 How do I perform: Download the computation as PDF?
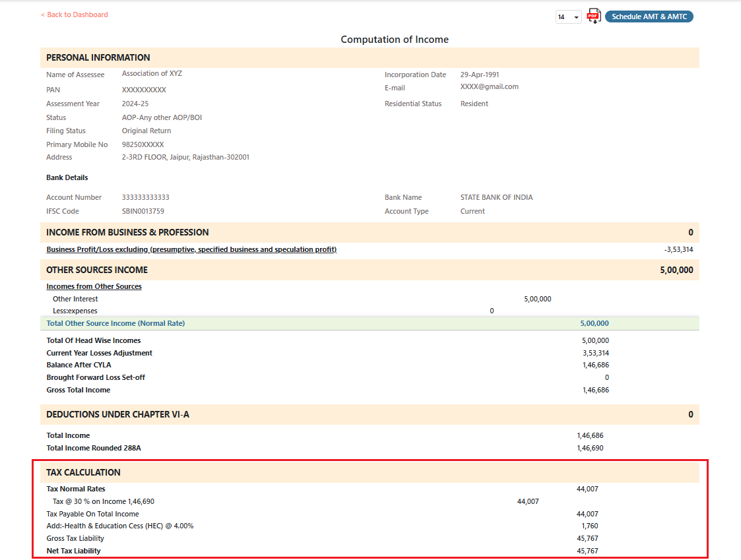tap(594, 16)
